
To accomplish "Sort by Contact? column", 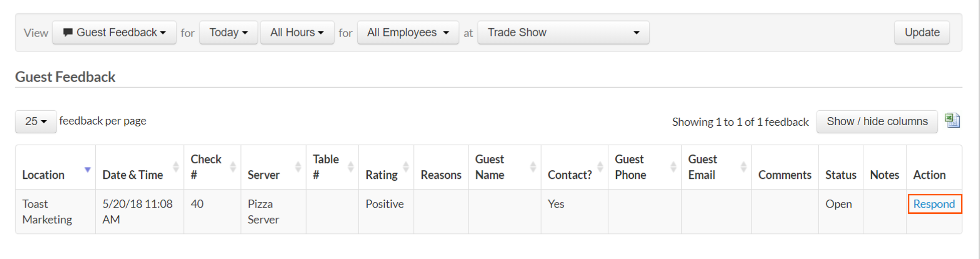I will click(600, 167).
